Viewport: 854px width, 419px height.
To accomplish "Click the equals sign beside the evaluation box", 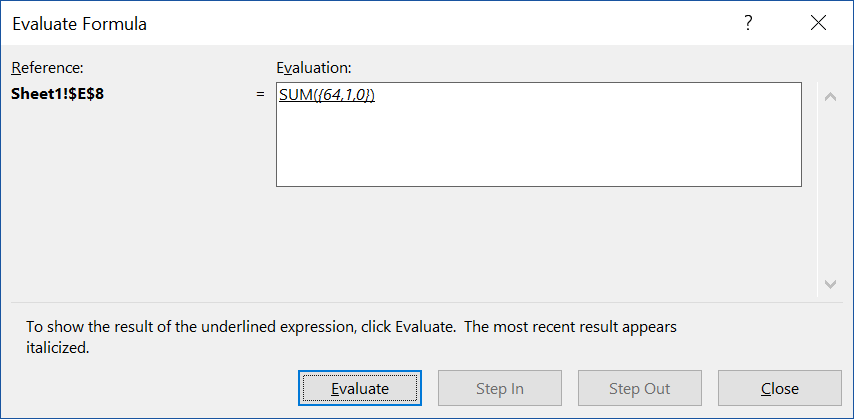I will (x=261, y=95).
